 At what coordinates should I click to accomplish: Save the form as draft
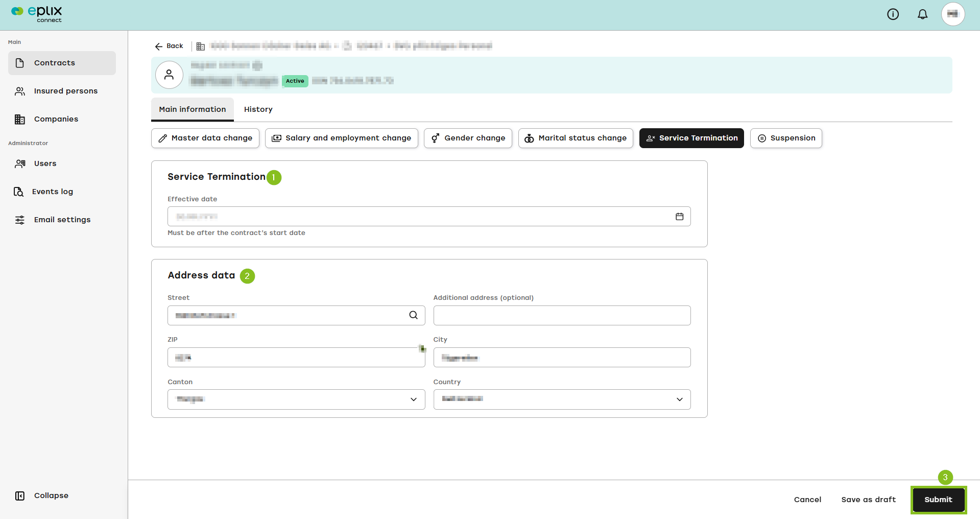click(x=868, y=500)
